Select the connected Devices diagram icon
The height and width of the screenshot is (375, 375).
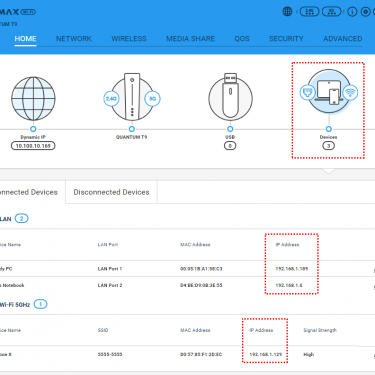(x=329, y=91)
